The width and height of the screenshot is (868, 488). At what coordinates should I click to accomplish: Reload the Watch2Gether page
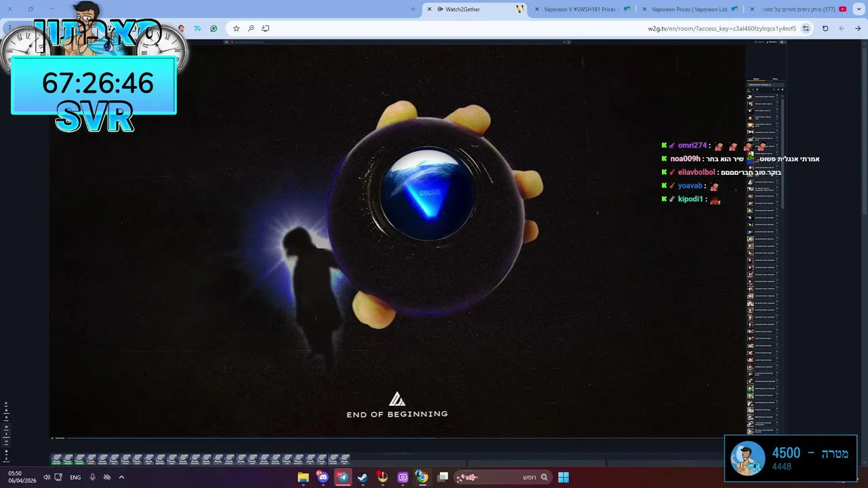click(825, 28)
